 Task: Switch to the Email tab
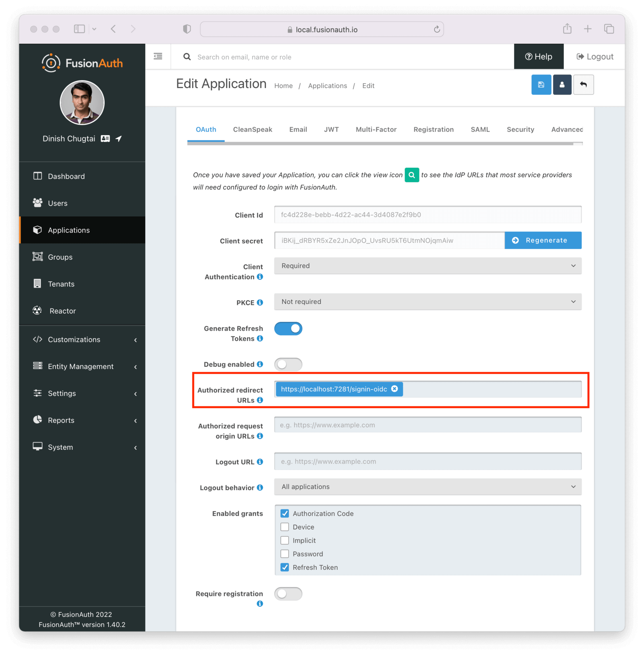click(298, 130)
